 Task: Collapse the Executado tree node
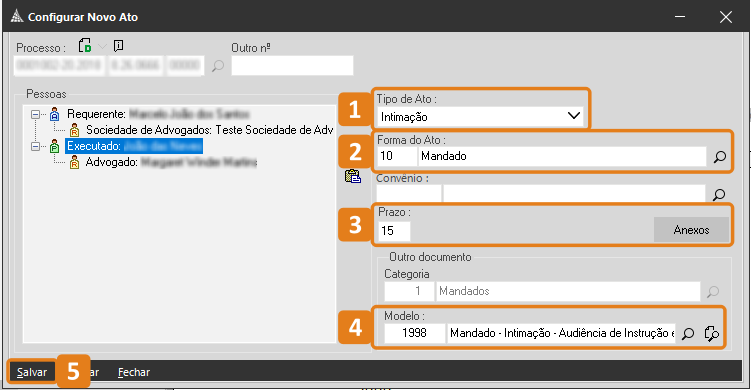tap(35, 146)
